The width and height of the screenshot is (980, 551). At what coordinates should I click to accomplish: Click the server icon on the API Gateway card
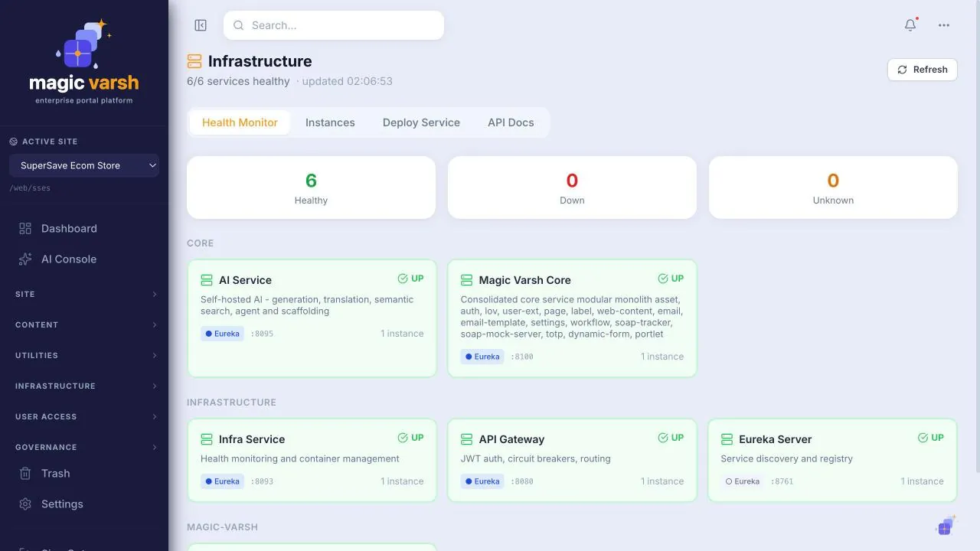[x=466, y=439]
